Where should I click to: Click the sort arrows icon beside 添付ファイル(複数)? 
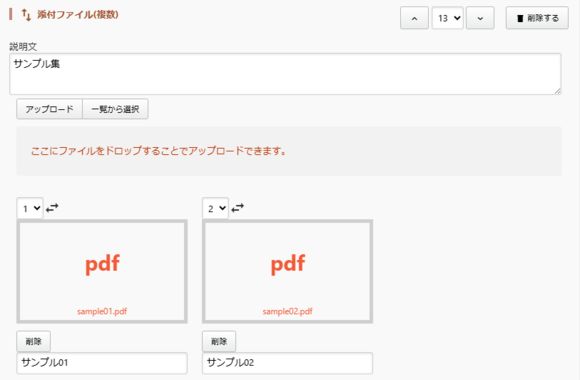pos(26,15)
